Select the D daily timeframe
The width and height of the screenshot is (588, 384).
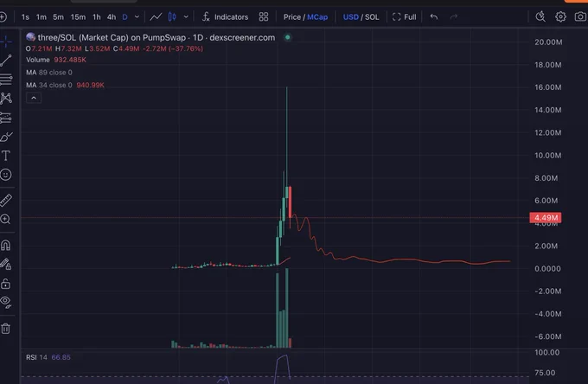[x=125, y=17]
